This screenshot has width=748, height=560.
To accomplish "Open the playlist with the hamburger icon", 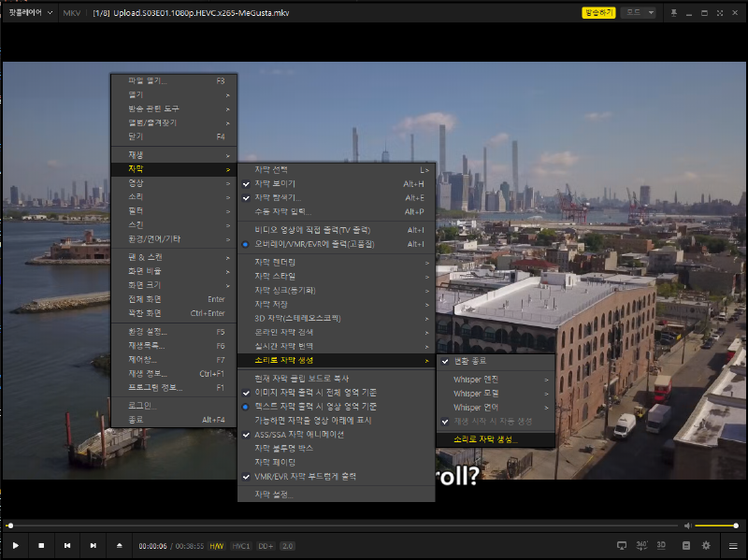I will click(733, 545).
